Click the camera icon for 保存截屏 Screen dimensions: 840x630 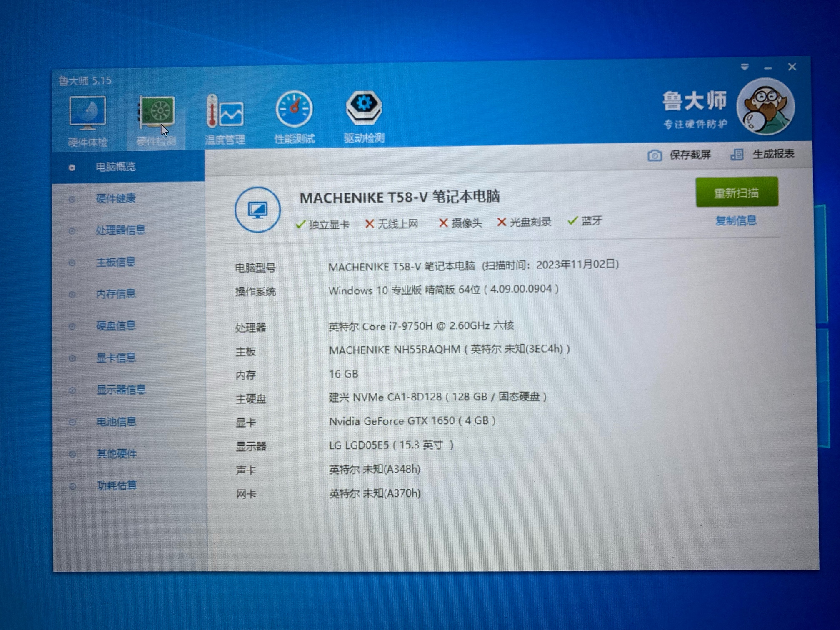coord(655,156)
